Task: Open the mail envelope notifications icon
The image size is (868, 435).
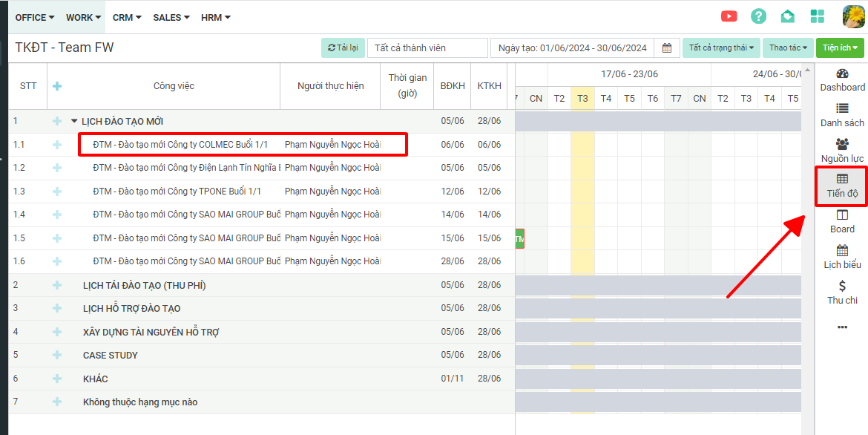Action: click(x=788, y=16)
